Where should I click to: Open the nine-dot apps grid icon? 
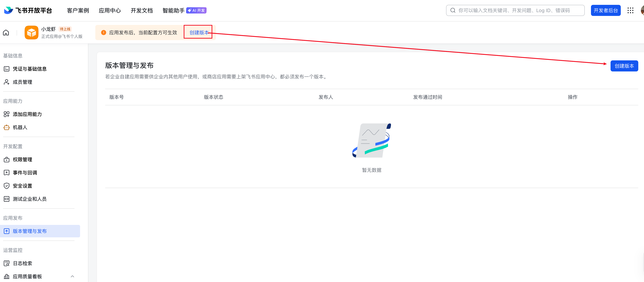click(x=630, y=11)
